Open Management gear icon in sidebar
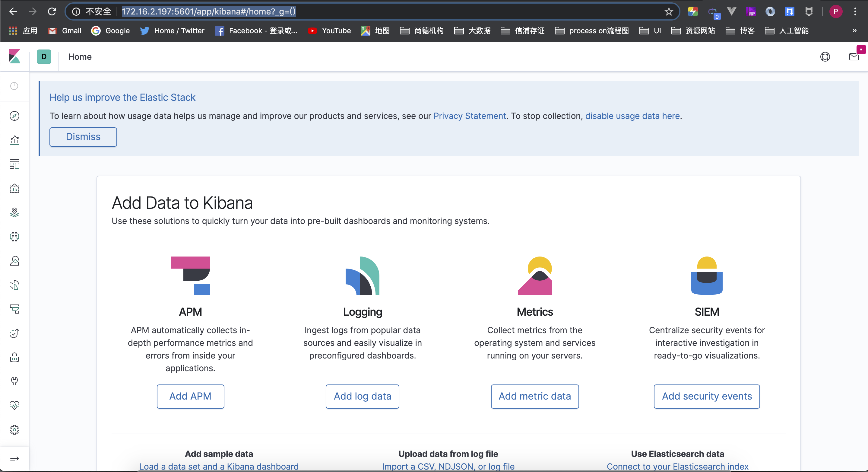 coord(14,429)
